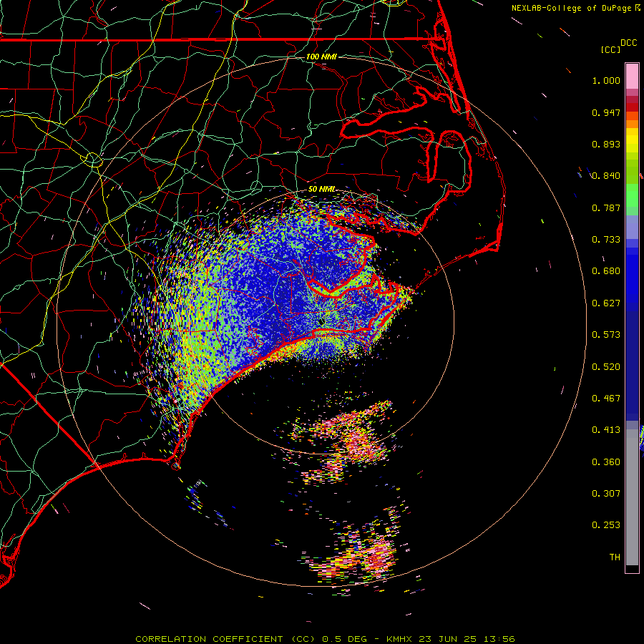The width and height of the screenshot is (644, 644).
Task: Select the 0.840 legend value
Action: click(606, 176)
